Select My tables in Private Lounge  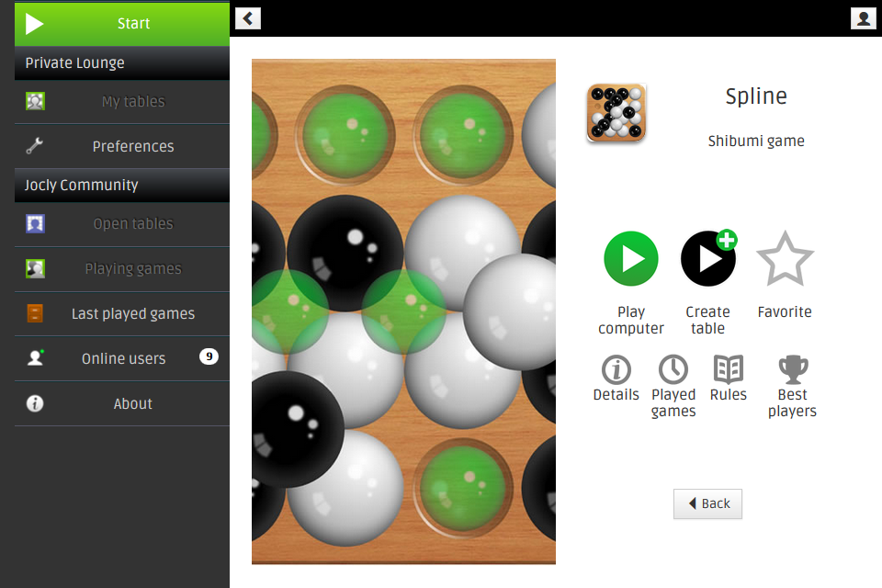[x=122, y=101]
